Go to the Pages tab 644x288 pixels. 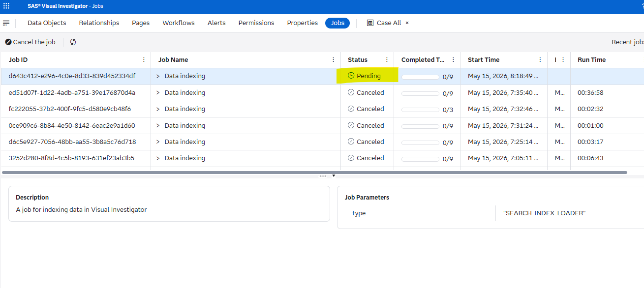tap(141, 23)
